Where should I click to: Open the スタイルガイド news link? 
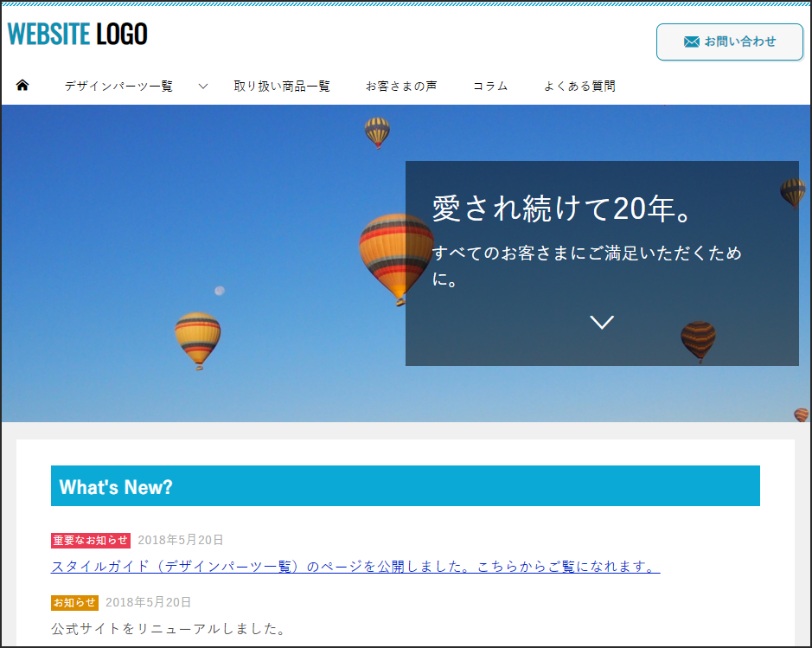[355, 566]
